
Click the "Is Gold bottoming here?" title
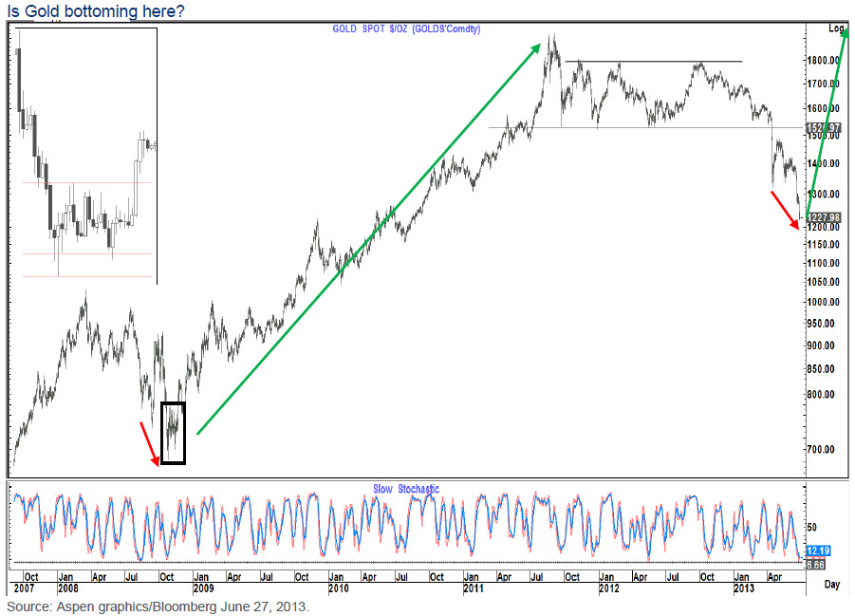pos(96,11)
